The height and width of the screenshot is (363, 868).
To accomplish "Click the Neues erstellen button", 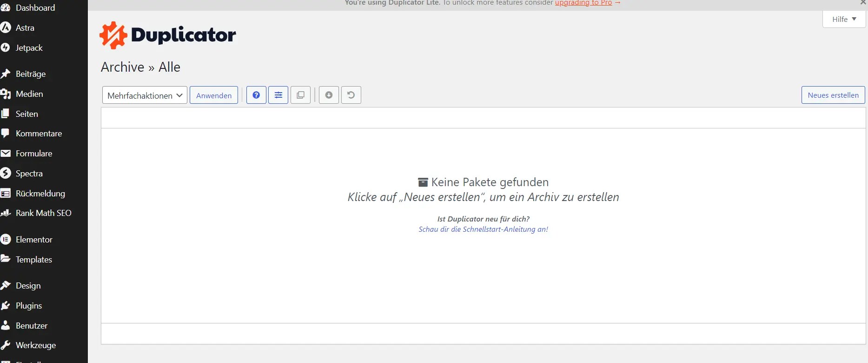I will 833,95.
